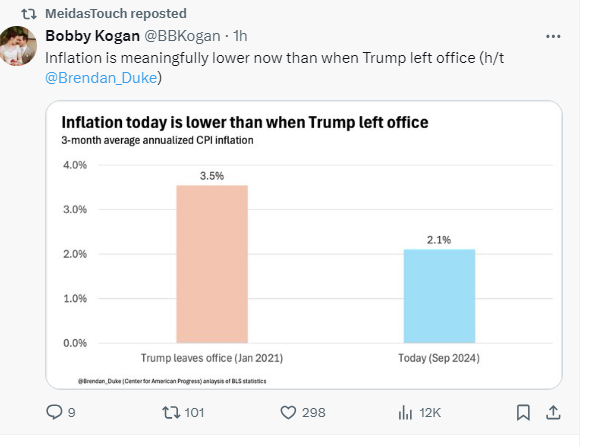The height and width of the screenshot is (446, 601).
Task: Repost the tweet with 101 reposts
Action: 170,411
